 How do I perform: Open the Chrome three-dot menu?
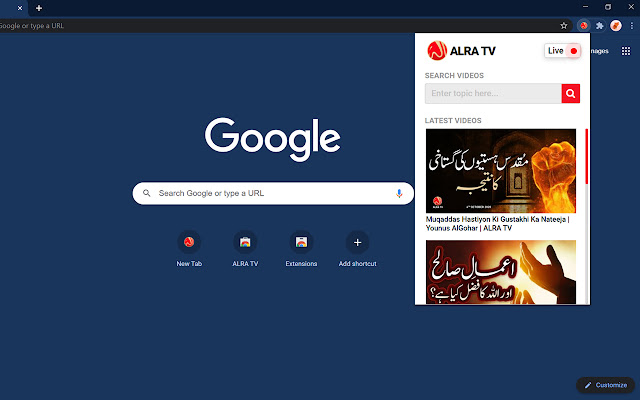(x=631, y=26)
